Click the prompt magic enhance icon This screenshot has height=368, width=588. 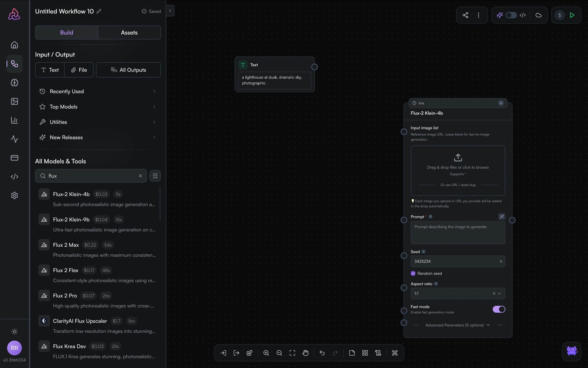[502, 217]
